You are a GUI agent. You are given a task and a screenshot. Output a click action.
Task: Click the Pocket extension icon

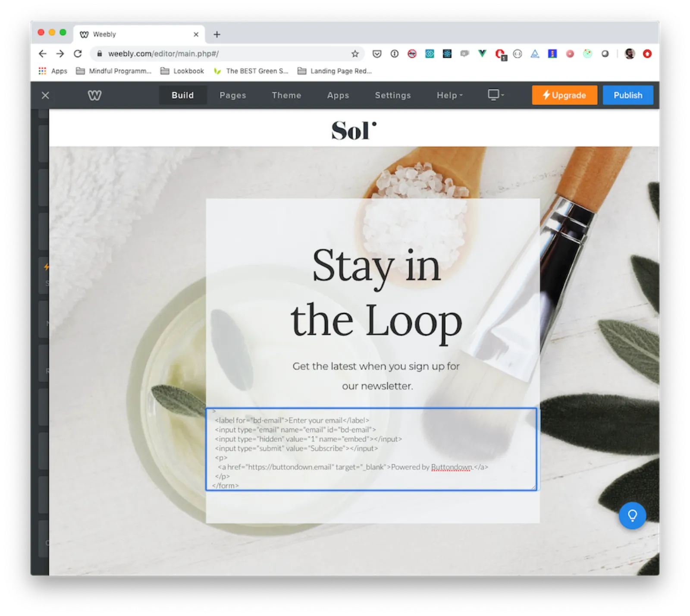(x=377, y=54)
